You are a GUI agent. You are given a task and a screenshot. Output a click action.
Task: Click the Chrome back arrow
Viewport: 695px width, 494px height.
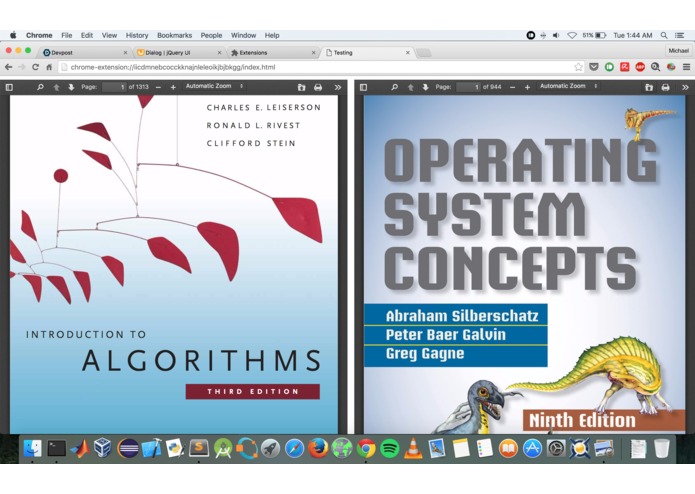click(8, 67)
